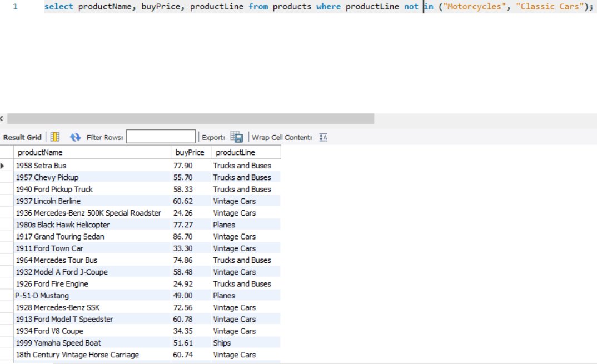597x364 pixels.
Task: Select the 1999 Yamaha Speed Boat cell
Action: (x=92, y=343)
